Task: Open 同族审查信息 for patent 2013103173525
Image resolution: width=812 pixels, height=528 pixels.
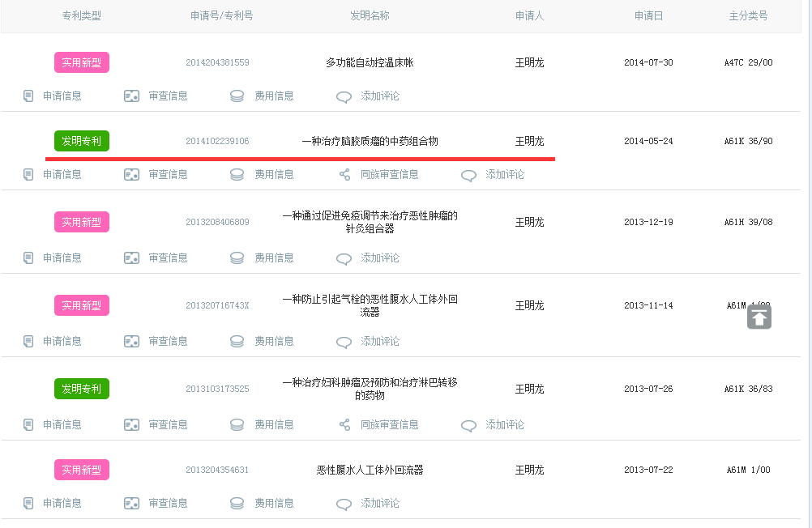Action: click(390, 425)
